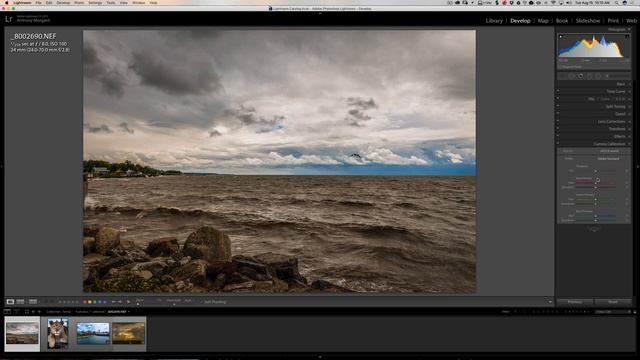The width and height of the screenshot is (640, 360).
Task: Start impromptu slideshow play button
Action: coord(129,302)
